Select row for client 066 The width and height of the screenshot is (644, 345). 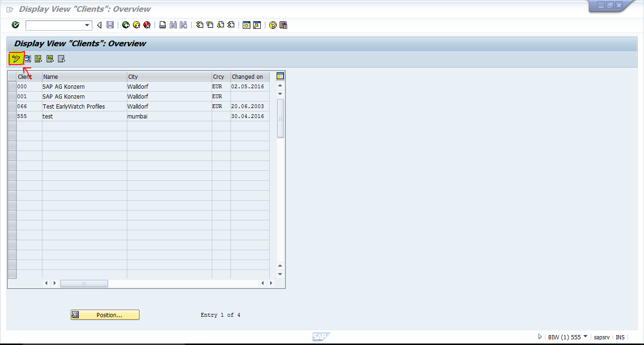click(x=12, y=107)
